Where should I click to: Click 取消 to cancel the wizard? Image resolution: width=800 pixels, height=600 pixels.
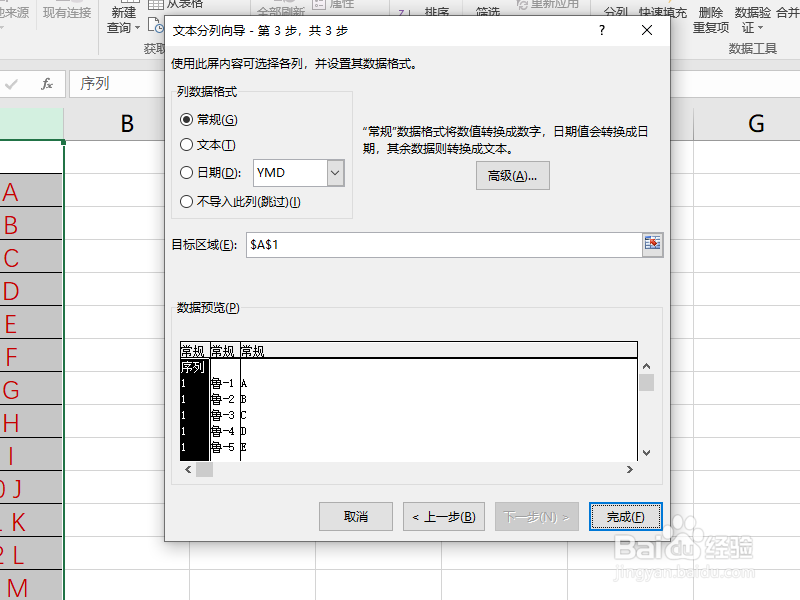[356, 517]
